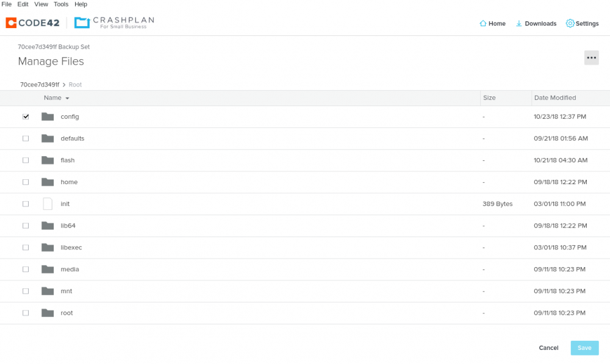Open the home folder name
The image size is (610, 364).
[x=70, y=182]
